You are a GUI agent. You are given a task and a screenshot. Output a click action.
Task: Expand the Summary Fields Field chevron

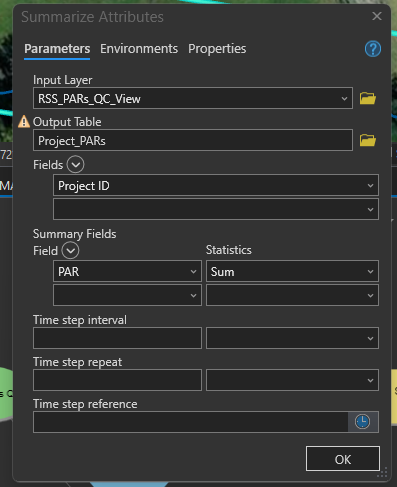(x=70, y=250)
